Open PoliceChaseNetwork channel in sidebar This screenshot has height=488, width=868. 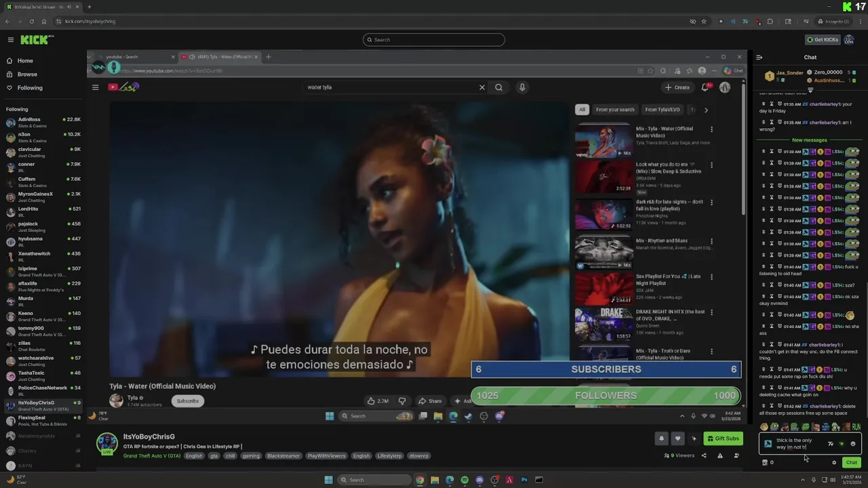click(43, 390)
